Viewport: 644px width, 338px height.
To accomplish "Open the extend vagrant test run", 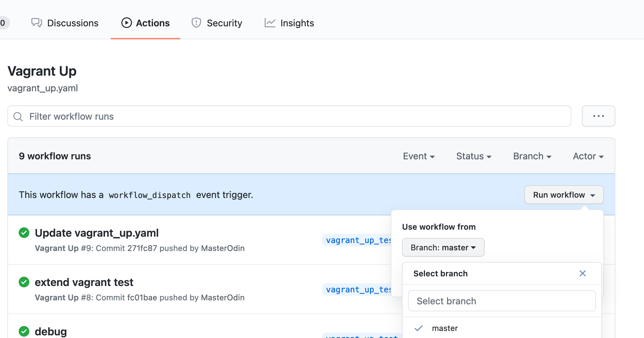I will (84, 282).
